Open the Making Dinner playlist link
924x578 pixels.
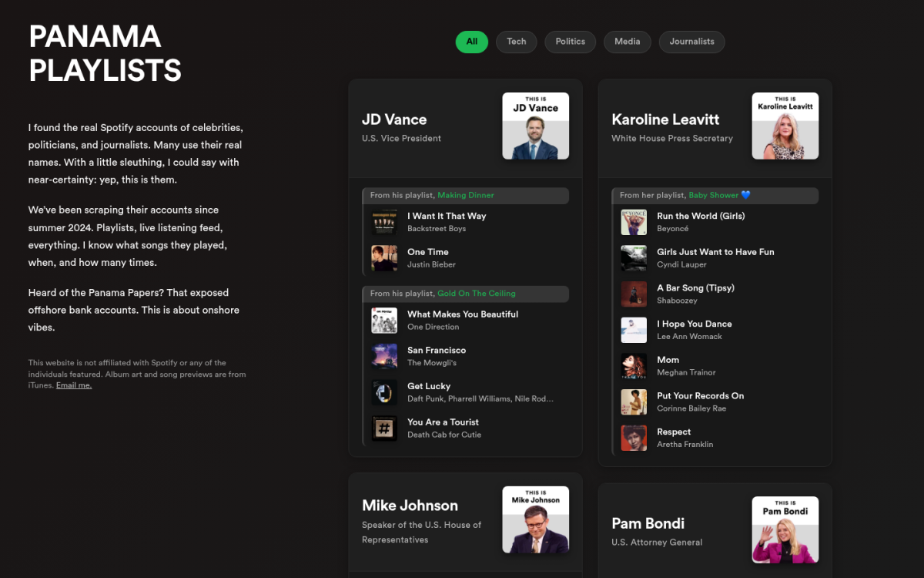(466, 196)
